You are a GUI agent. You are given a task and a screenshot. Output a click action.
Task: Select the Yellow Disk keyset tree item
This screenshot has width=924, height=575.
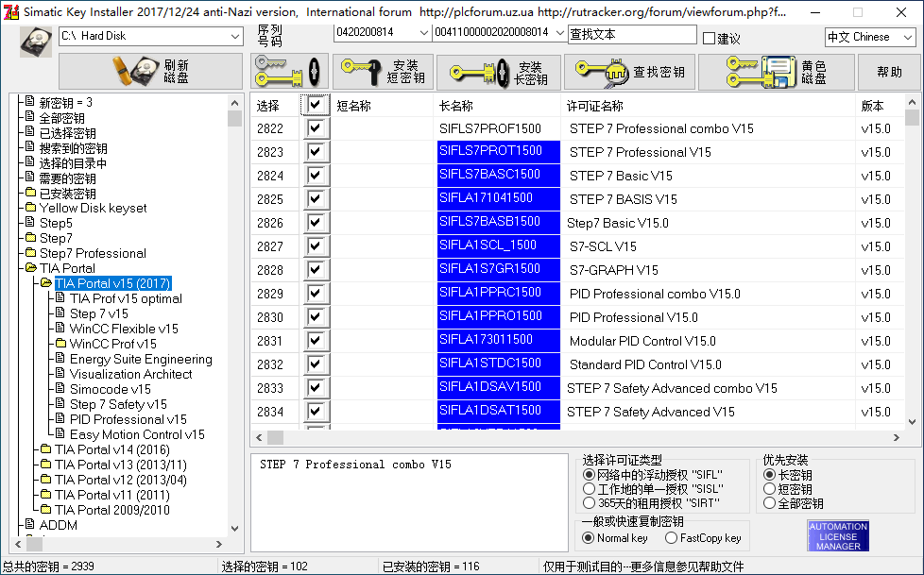pos(94,208)
